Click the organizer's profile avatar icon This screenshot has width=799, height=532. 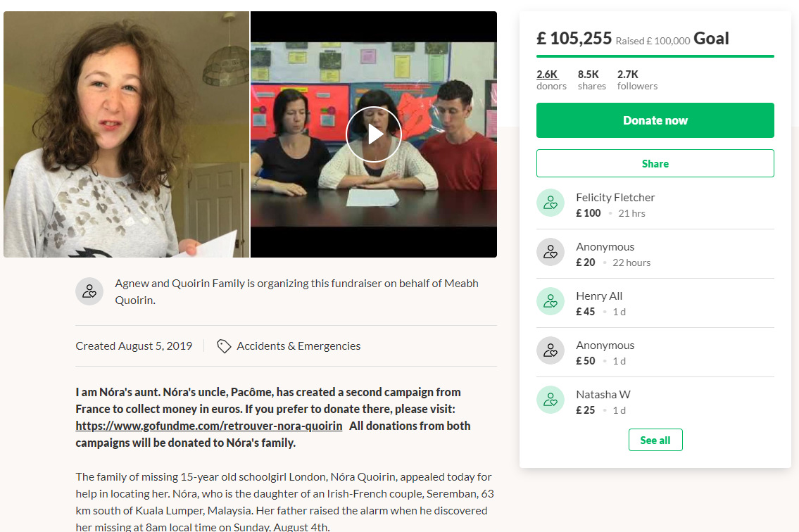click(89, 291)
